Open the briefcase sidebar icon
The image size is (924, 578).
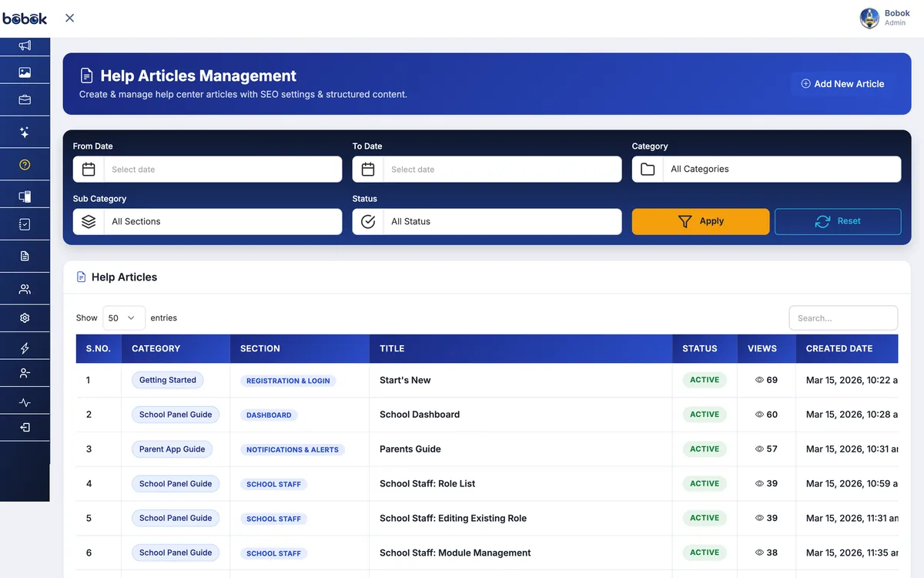pos(25,99)
